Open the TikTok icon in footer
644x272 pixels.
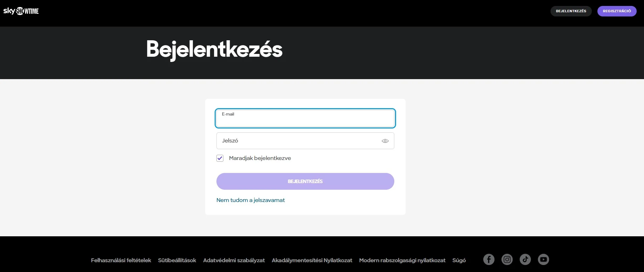click(525, 259)
